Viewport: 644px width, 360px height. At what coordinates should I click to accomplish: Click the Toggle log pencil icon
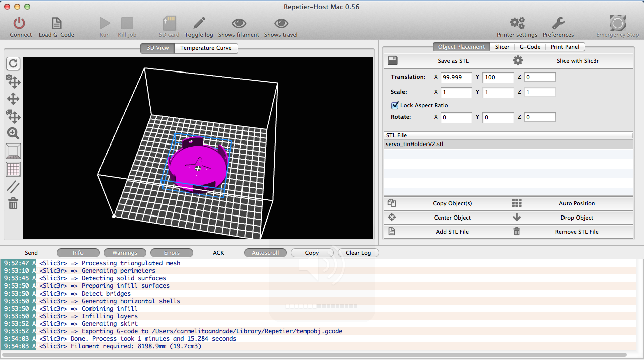pyautogui.click(x=199, y=23)
